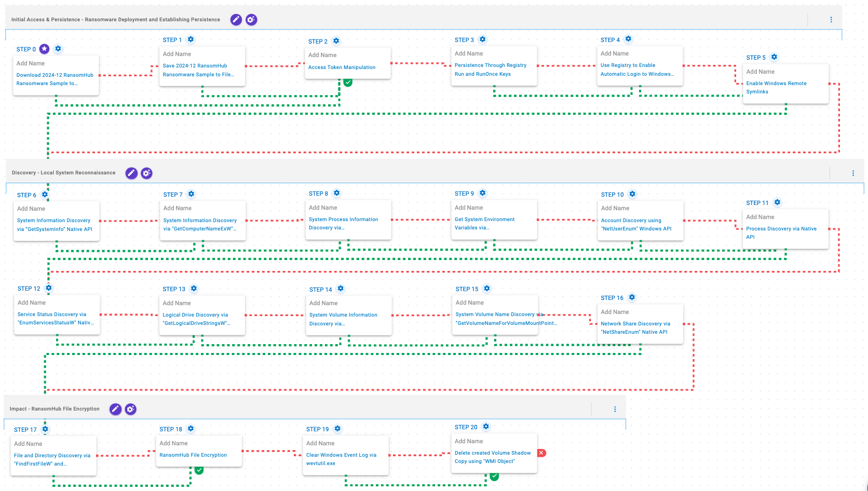Open three-dot menu for Impact phase
Viewport: 868px width, 491px height.
(x=615, y=409)
